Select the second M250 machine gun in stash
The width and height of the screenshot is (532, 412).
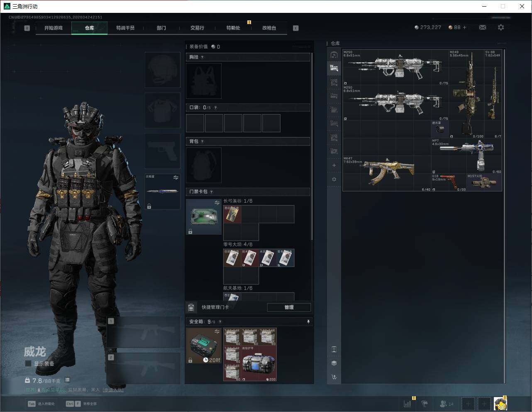tap(395, 103)
